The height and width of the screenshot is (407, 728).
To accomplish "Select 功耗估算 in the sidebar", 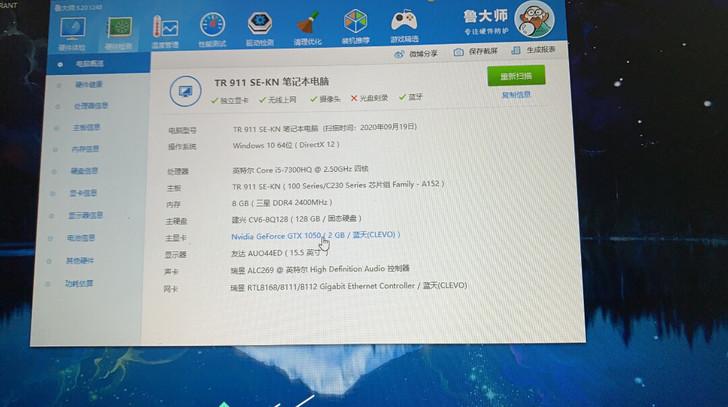I will [x=79, y=284].
